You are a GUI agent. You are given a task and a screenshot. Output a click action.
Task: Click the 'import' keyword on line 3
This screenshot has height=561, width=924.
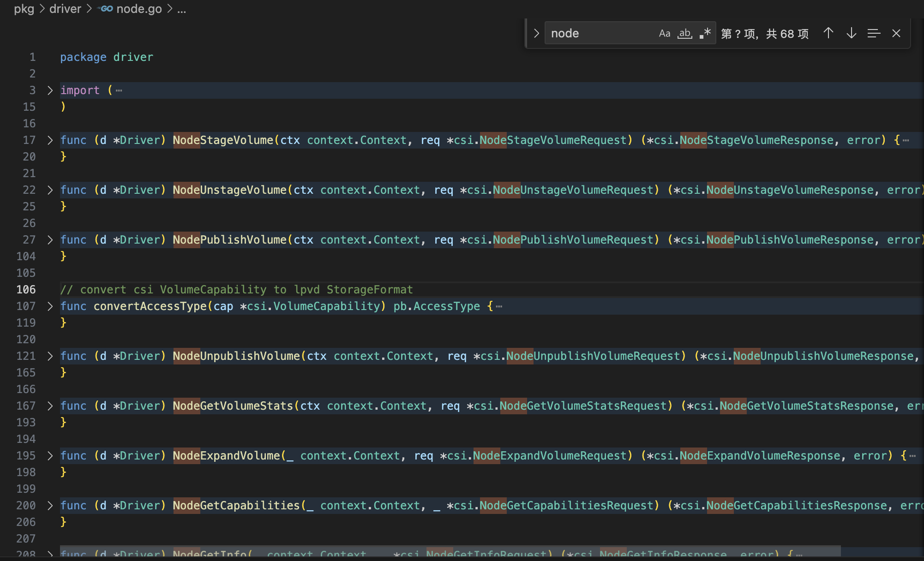(x=80, y=90)
